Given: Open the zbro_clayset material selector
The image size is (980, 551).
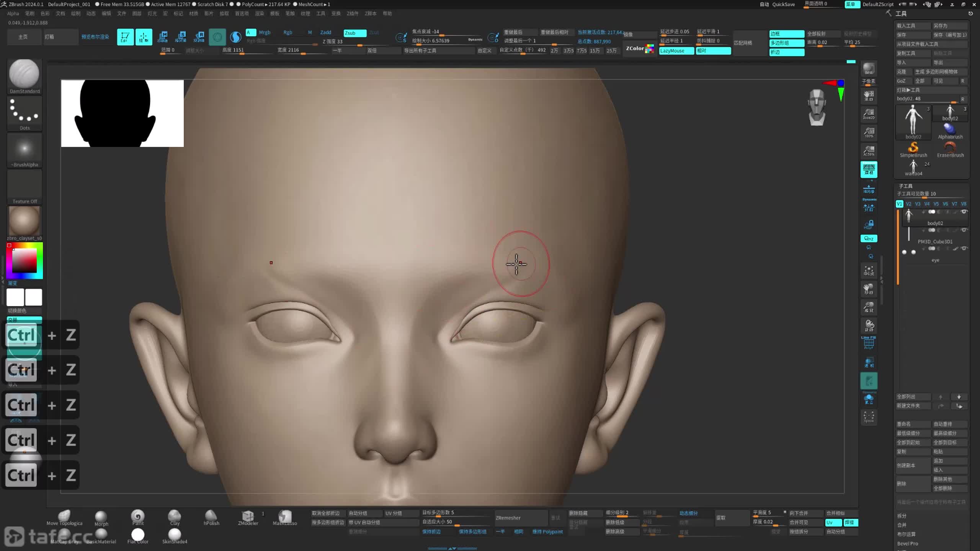Looking at the screenshot, I should pyautogui.click(x=24, y=223).
